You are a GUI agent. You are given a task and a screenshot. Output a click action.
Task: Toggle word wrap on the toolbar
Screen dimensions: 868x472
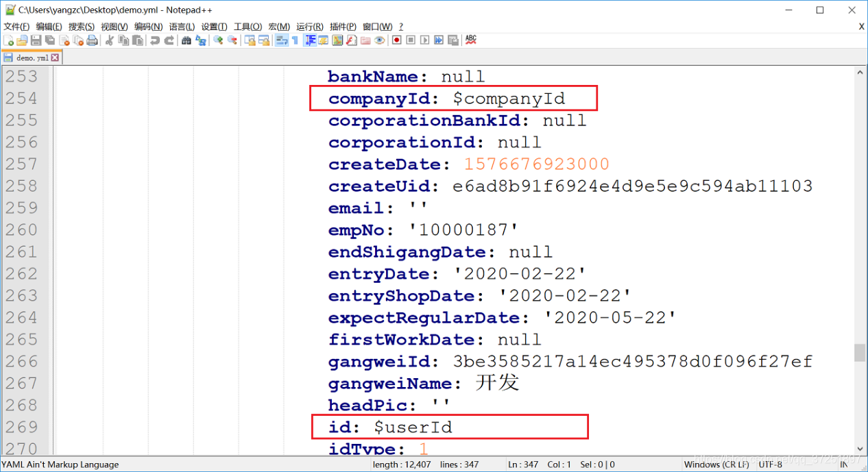[281, 40]
